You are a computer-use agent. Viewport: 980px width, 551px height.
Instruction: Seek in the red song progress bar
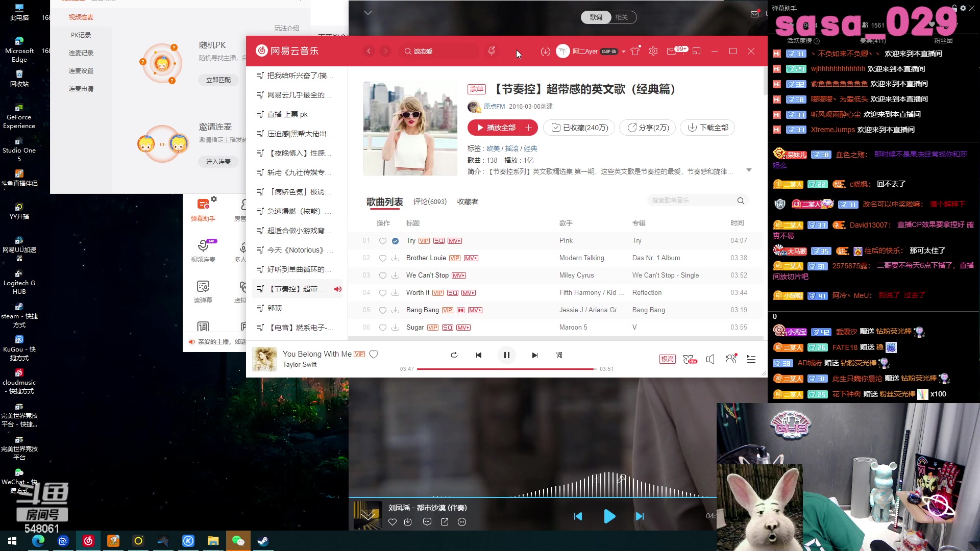click(506, 369)
